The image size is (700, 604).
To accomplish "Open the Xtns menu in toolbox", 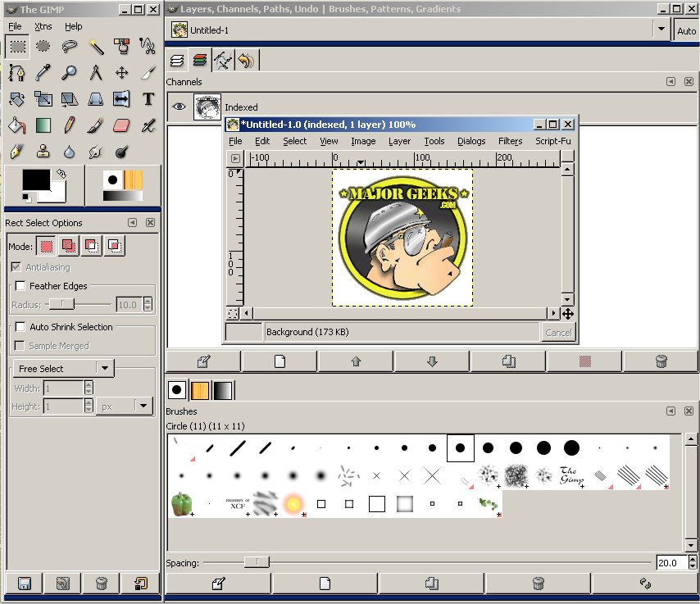I will (43, 26).
